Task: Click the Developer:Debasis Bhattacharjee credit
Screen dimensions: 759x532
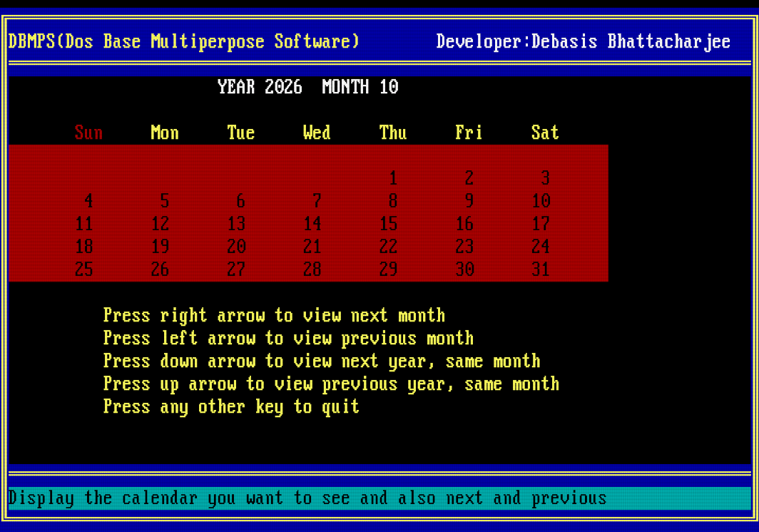Action: [584, 41]
